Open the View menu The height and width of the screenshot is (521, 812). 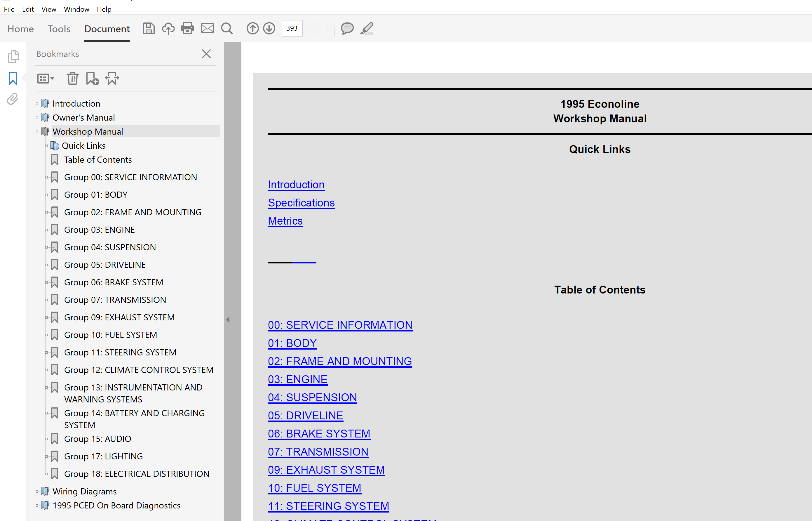[x=49, y=9]
